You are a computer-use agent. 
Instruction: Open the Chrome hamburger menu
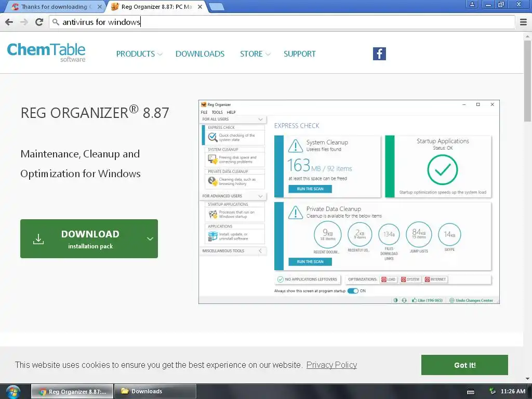(523, 22)
